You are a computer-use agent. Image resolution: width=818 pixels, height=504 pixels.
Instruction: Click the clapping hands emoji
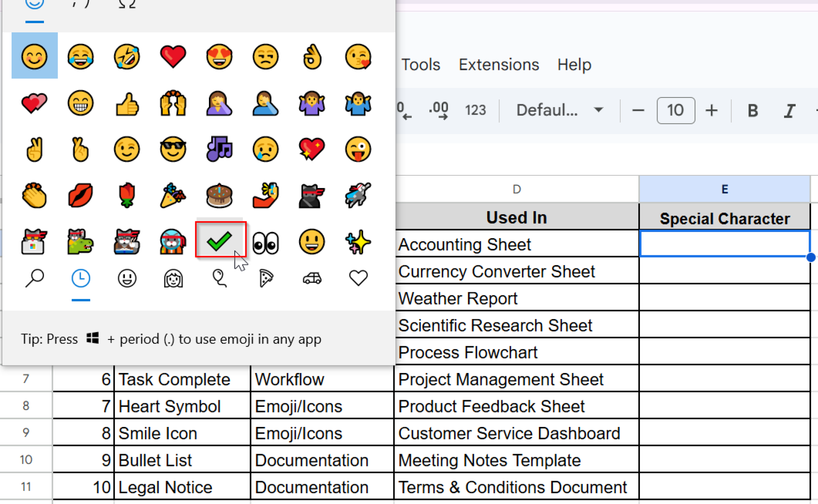(x=34, y=195)
